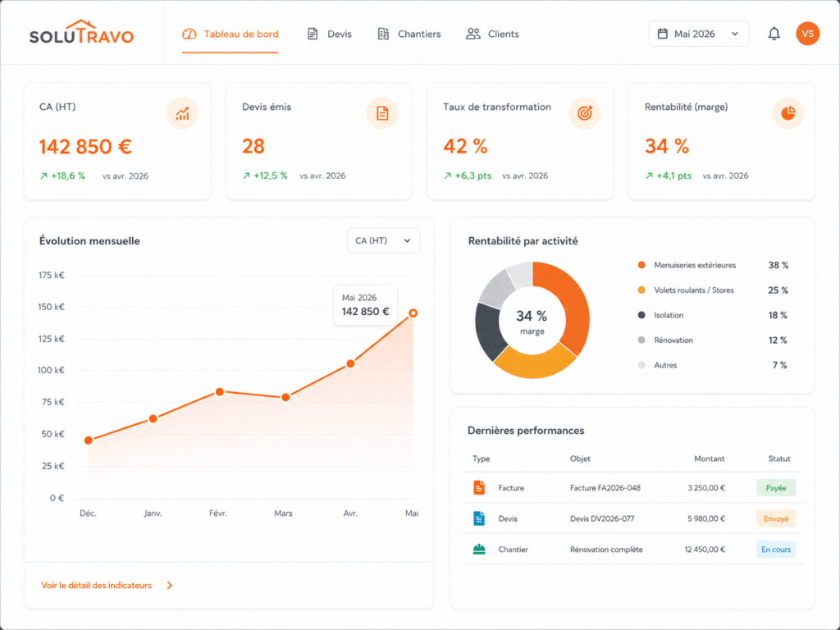Click the Solutravo logo
Screen dimensions: 840x630
coord(81,33)
